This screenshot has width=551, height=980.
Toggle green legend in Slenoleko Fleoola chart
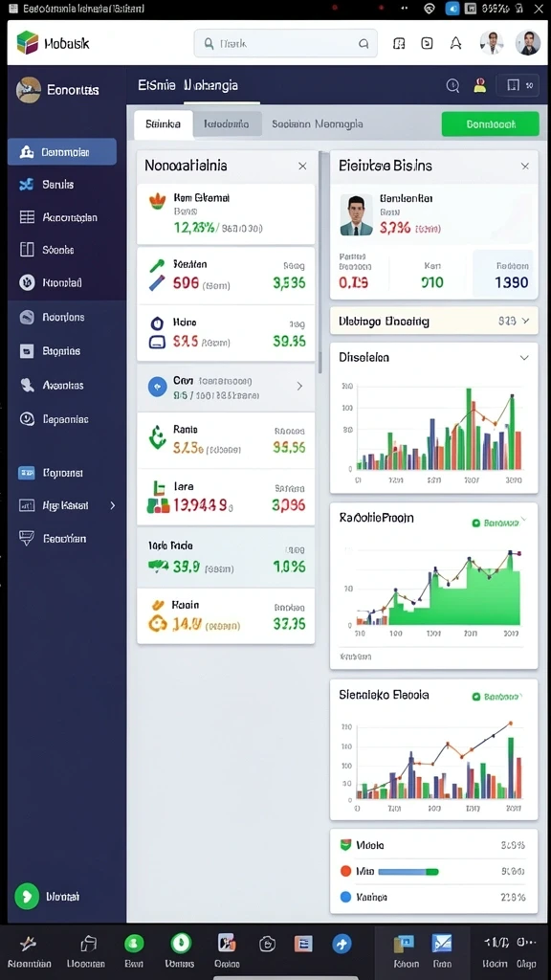tap(496, 696)
